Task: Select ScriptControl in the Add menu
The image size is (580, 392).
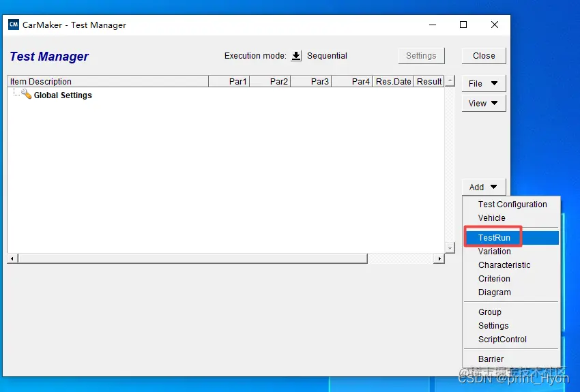Action: point(511,340)
